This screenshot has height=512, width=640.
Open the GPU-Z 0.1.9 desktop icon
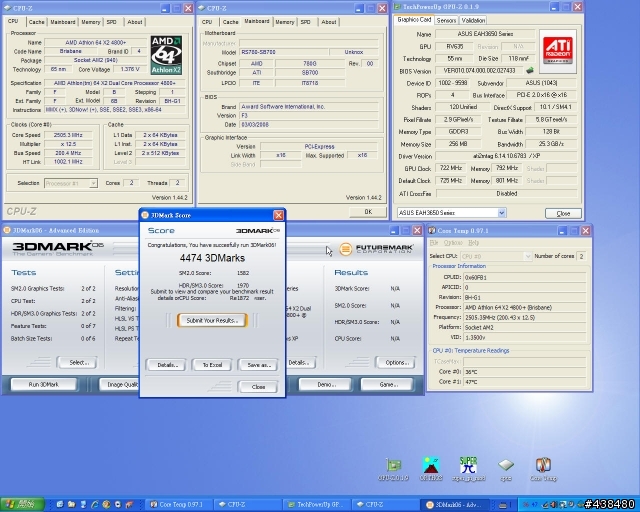pos(393,469)
